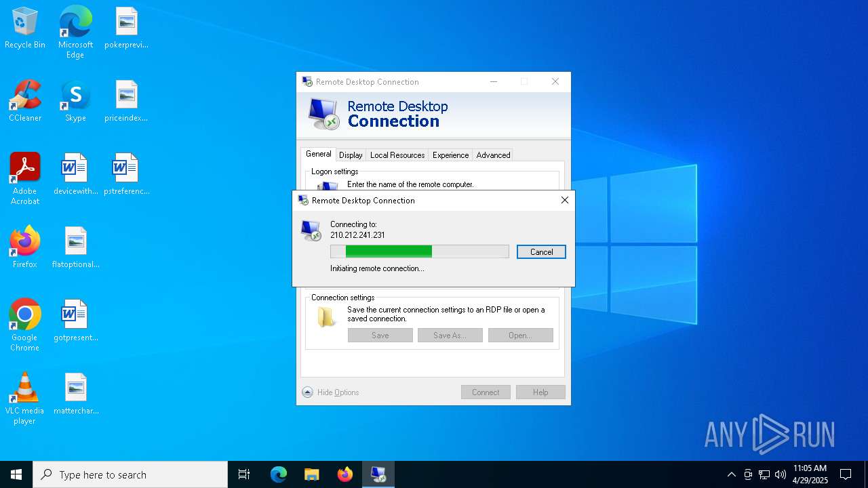Close the connecting progress dialog

[564, 200]
